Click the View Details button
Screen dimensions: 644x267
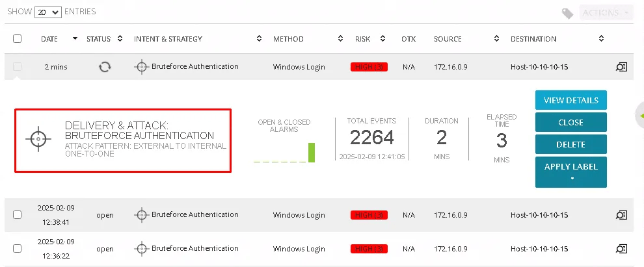(570, 100)
